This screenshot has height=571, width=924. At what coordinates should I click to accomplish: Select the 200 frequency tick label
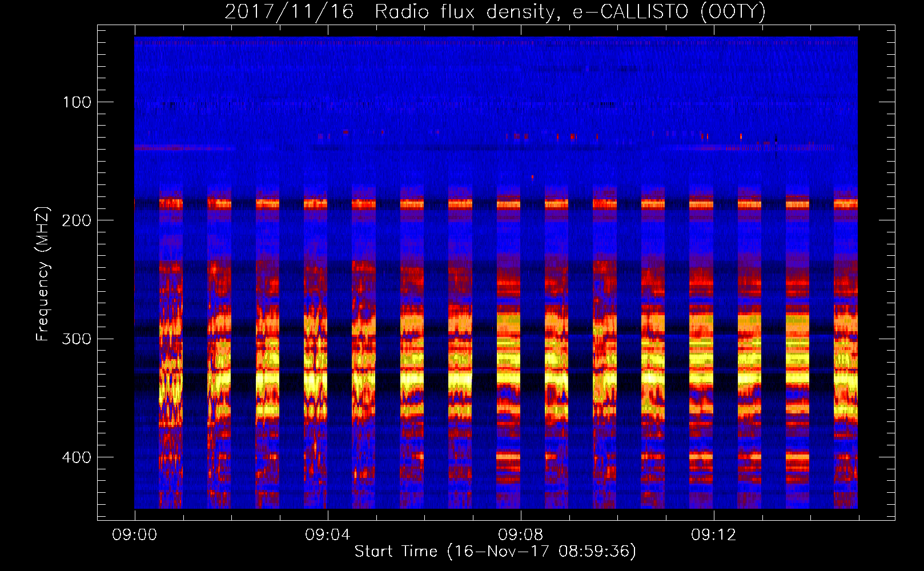(x=77, y=220)
